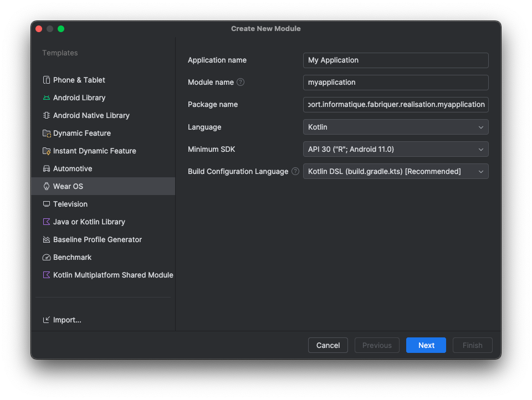Click the Dynamic Feature template icon
The image size is (532, 400).
pos(46,133)
